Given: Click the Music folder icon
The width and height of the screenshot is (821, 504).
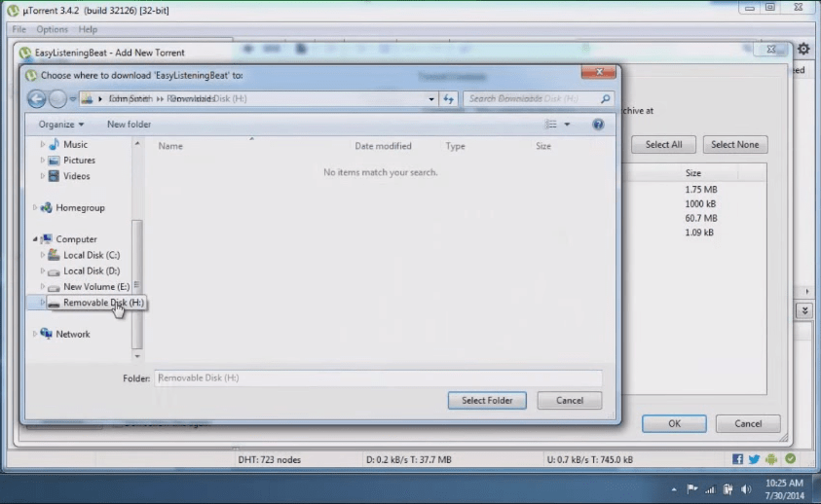Looking at the screenshot, I should (x=54, y=144).
